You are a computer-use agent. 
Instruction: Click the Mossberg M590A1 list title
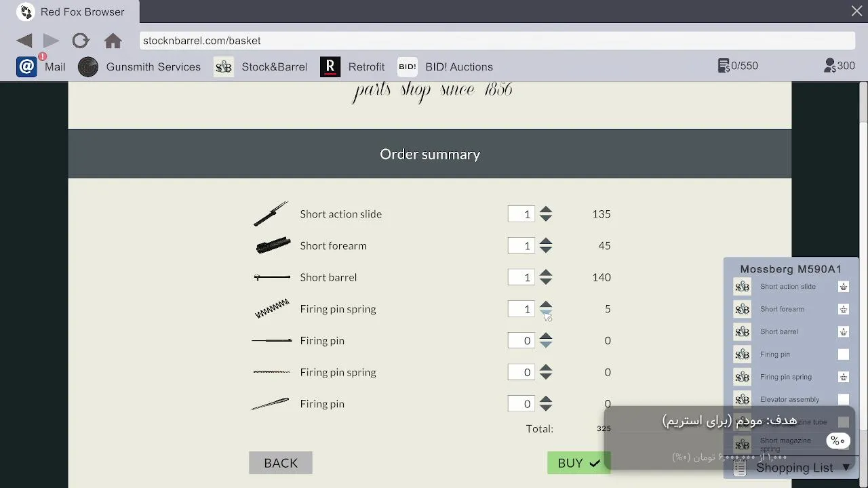click(x=791, y=269)
